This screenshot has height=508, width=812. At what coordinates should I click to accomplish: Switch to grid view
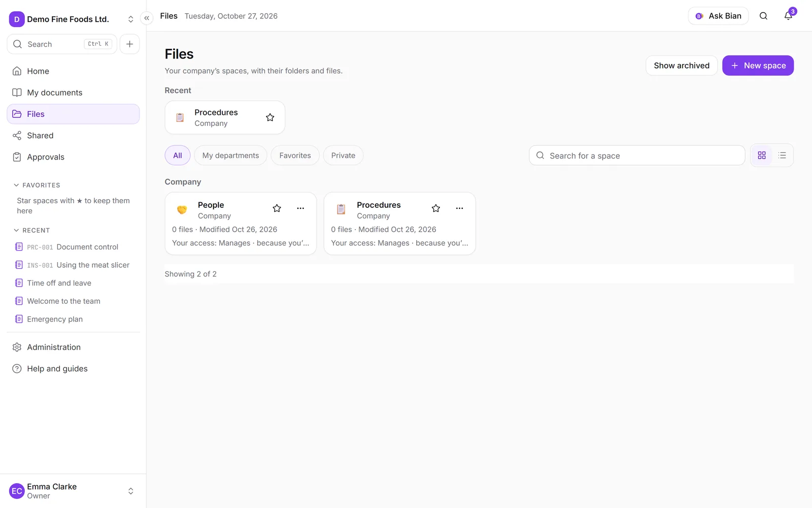pos(762,155)
